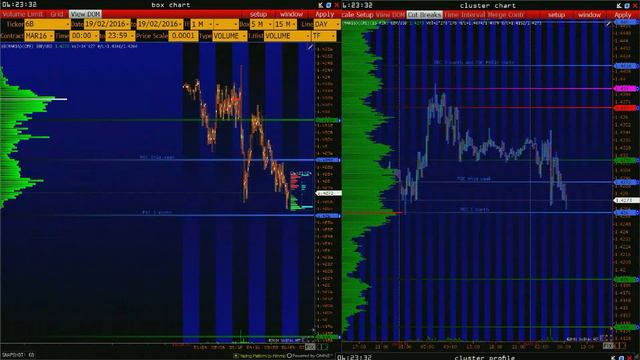Click Apply in cluster chart

[623, 15]
